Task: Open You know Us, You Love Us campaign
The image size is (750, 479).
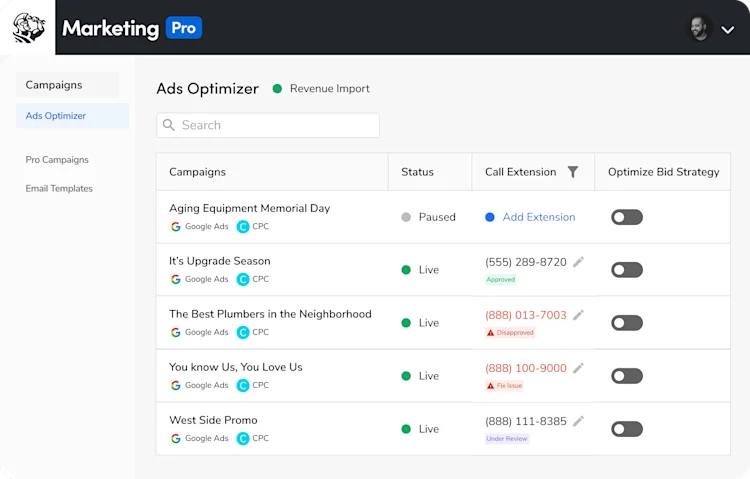Action: point(236,367)
